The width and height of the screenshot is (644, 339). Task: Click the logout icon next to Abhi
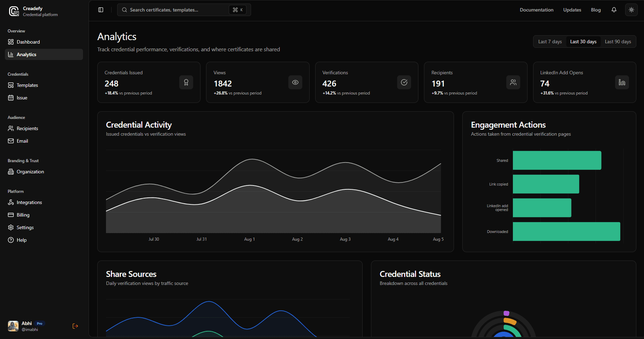pyautogui.click(x=75, y=326)
